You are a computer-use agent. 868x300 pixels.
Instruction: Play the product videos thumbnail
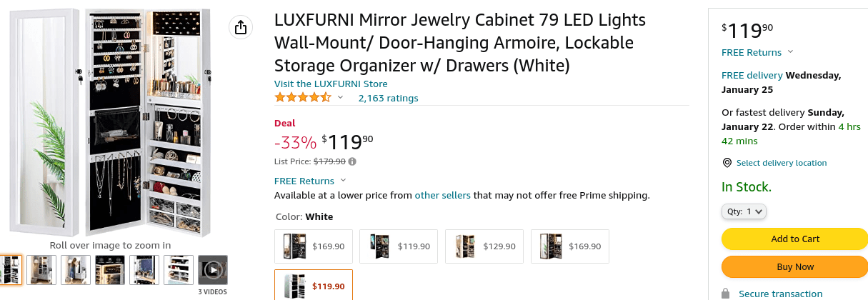coord(213,270)
